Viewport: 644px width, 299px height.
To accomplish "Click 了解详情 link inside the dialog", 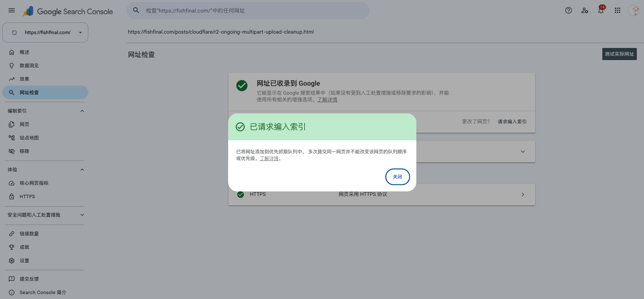I will tap(269, 158).
